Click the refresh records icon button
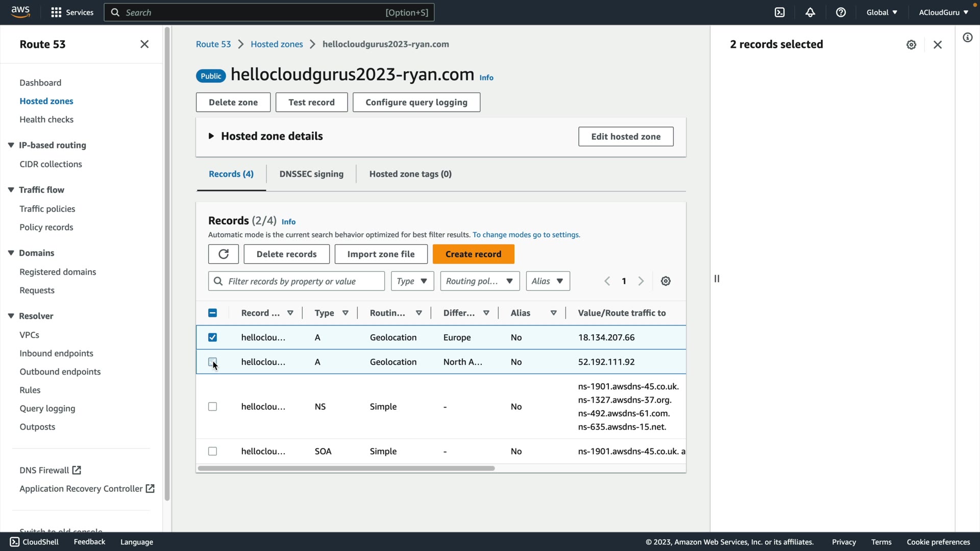Viewport: 980px width, 551px height. [223, 254]
